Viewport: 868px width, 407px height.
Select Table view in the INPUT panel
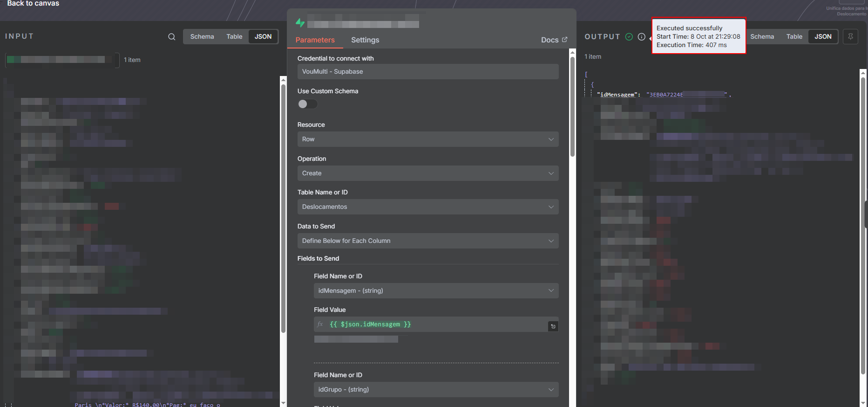(234, 37)
